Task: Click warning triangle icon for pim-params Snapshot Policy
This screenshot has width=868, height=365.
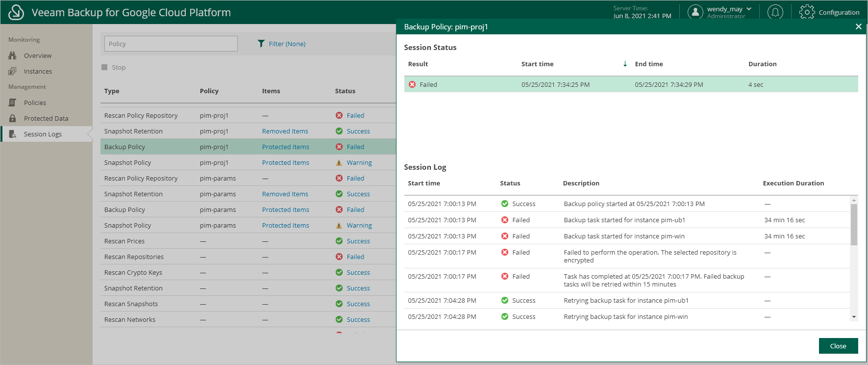Action: pyautogui.click(x=339, y=225)
